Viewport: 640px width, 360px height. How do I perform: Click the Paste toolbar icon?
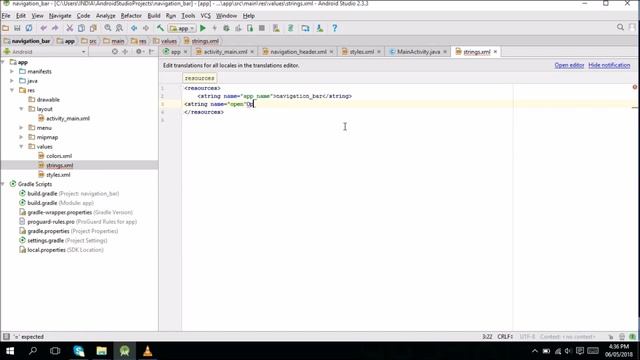(93, 28)
